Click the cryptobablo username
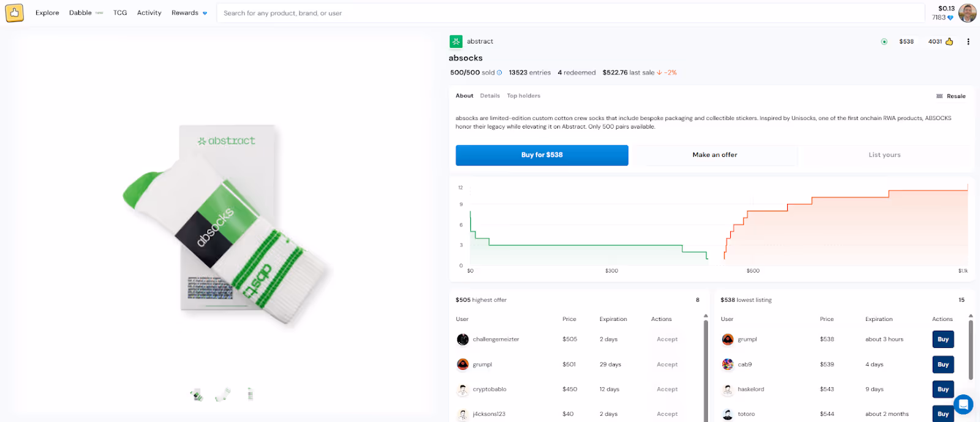The width and height of the screenshot is (980, 422). 489,390
